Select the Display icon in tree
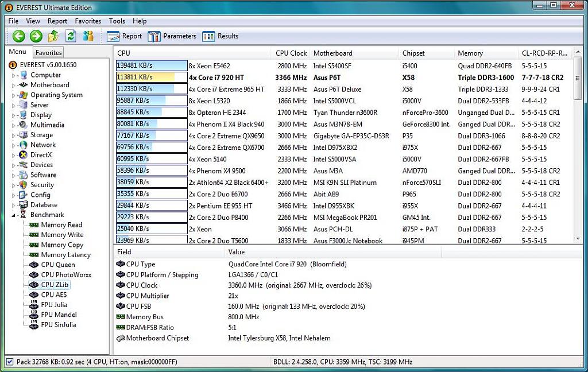 23,115
